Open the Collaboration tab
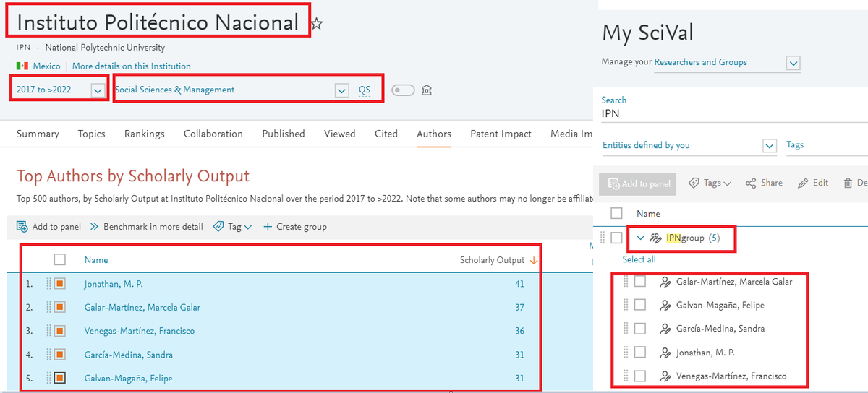 point(213,134)
